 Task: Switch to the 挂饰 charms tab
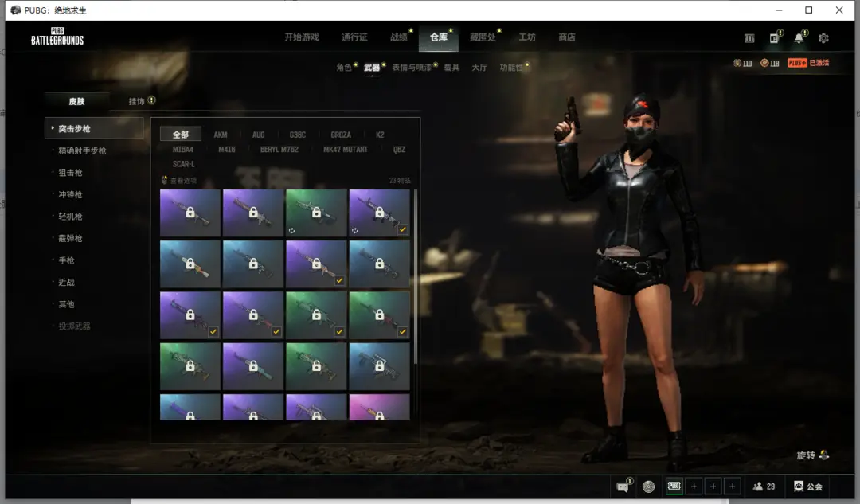137,101
